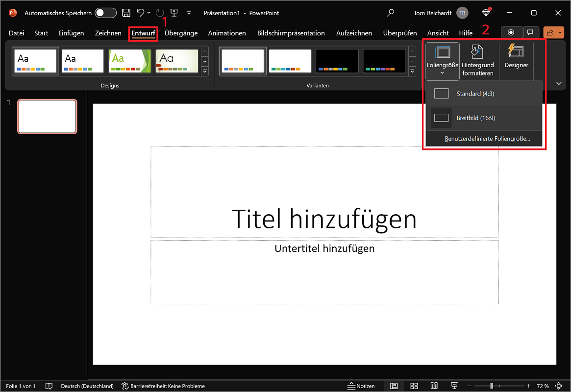Switch to Reading view icon
This screenshot has width=571, height=392.
coord(434,386)
